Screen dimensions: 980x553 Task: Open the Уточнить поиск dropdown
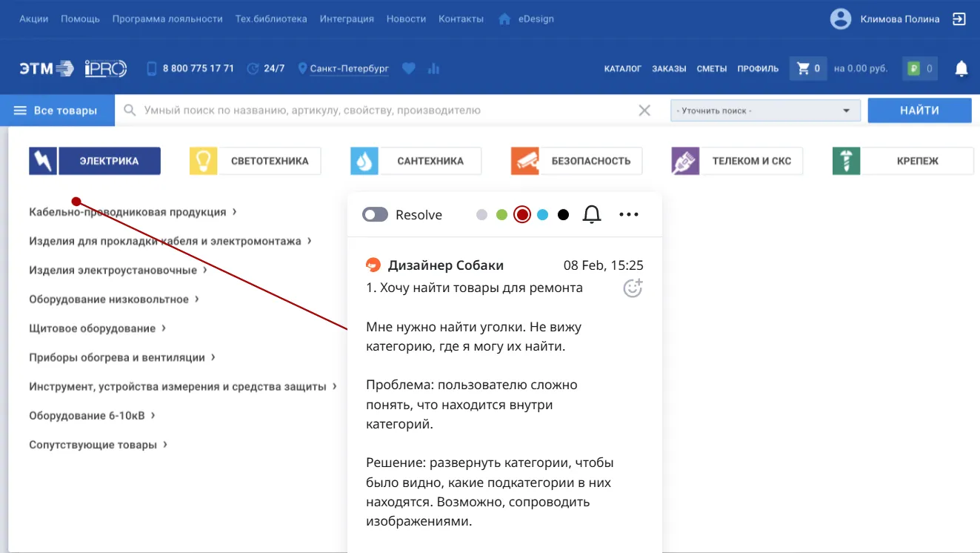[x=765, y=110]
